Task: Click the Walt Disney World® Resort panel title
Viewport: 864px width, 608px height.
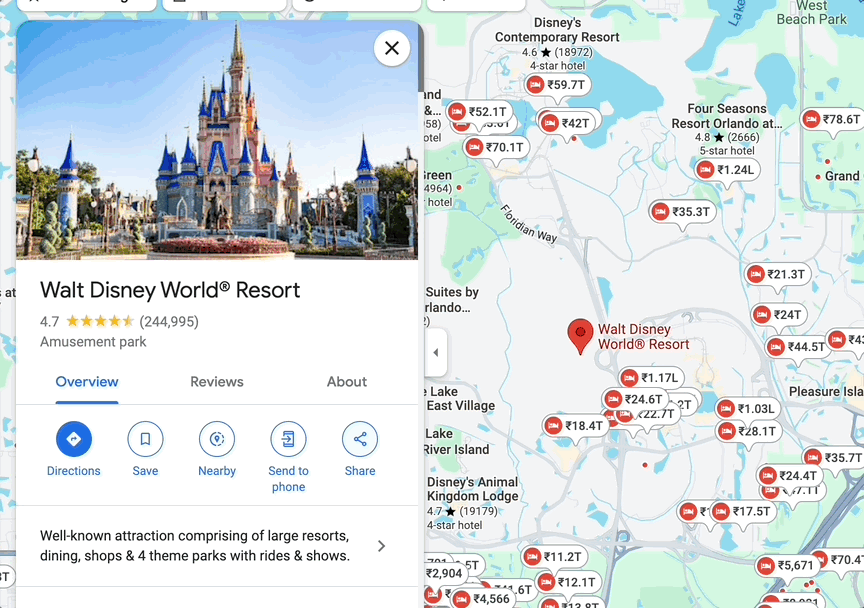Action: click(x=170, y=290)
